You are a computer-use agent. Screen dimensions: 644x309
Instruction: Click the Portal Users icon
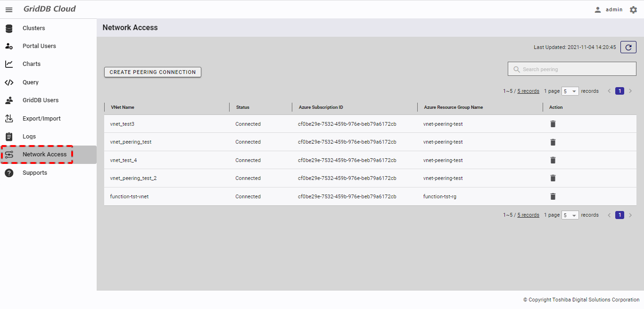tap(9, 46)
